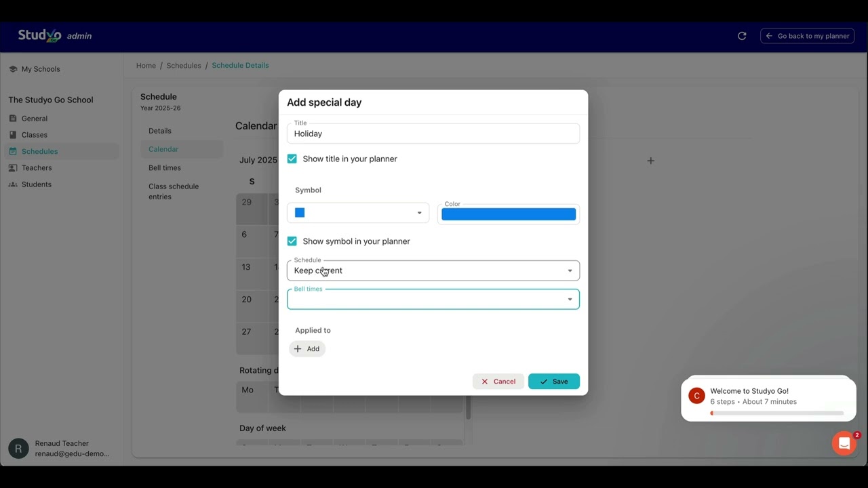Viewport: 868px width, 488px height.
Task: Add an Applied to entry
Action: [307, 349]
